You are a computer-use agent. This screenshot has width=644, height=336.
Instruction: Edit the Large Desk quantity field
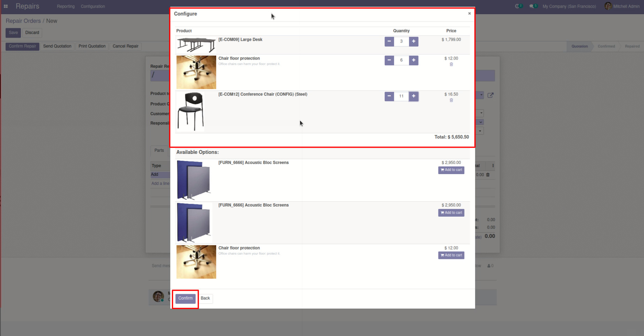tap(401, 42)
